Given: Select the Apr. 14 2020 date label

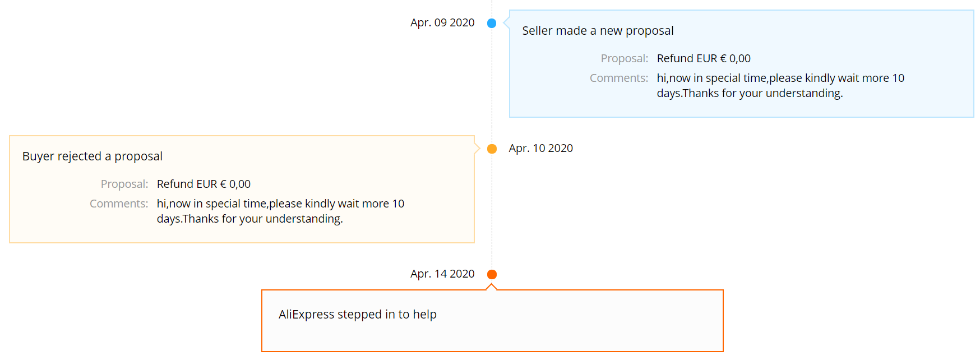Looking at the screenshot, I should (442, 274).
